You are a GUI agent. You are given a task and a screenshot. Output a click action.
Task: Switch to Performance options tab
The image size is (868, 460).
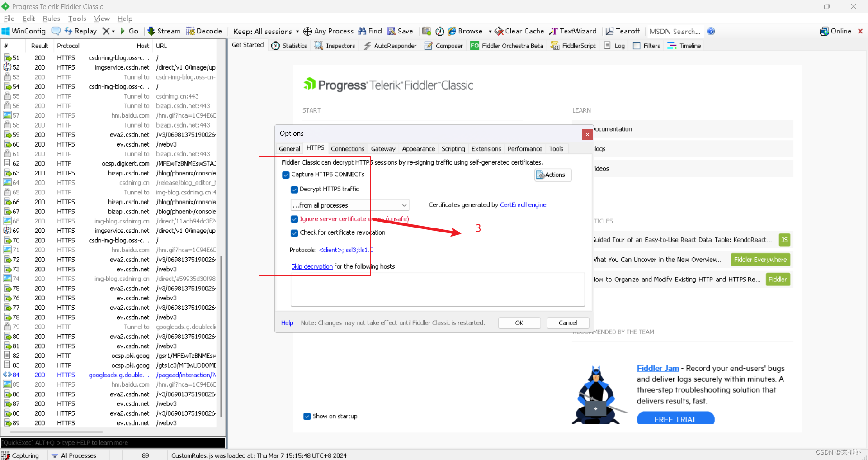(524, 149)
